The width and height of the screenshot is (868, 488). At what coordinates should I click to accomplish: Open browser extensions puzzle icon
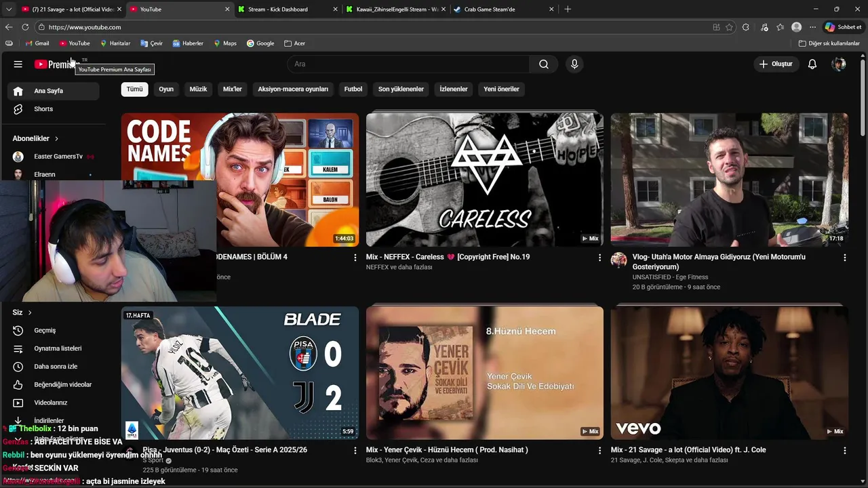tap(746, 27)
